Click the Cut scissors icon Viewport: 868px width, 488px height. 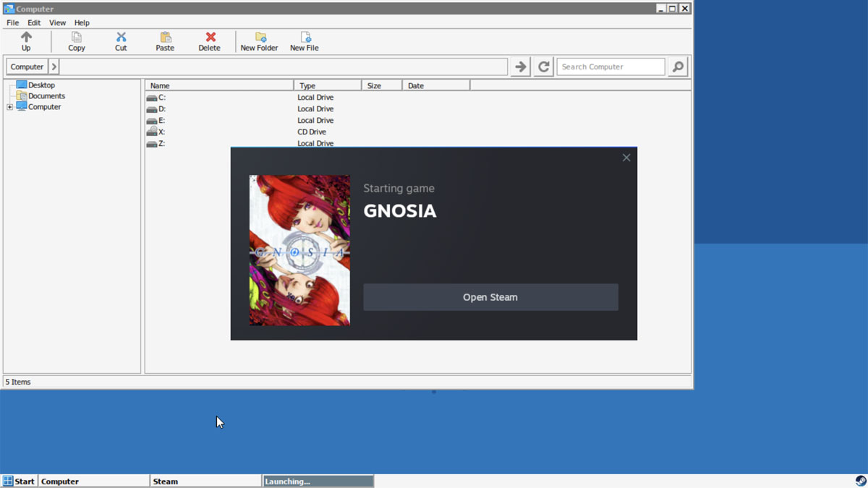tap(121, 37)
